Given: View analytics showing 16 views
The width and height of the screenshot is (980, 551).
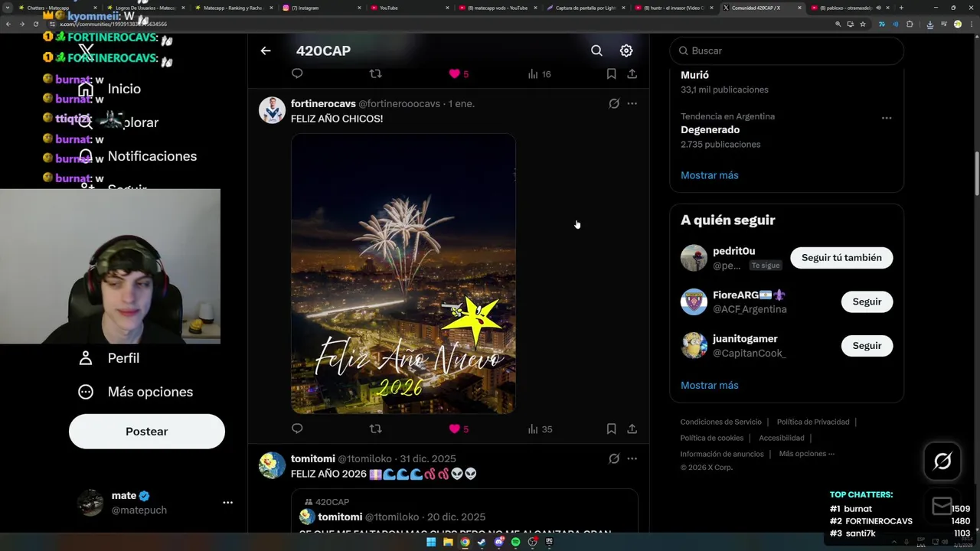Looking at the screenshot, I should pos(540,73).
